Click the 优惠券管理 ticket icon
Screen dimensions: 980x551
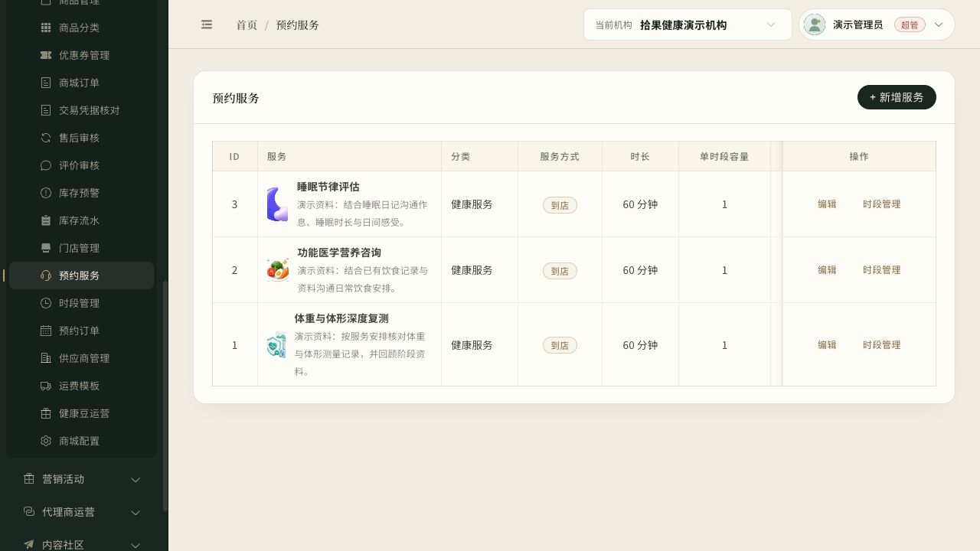point(46,55)
